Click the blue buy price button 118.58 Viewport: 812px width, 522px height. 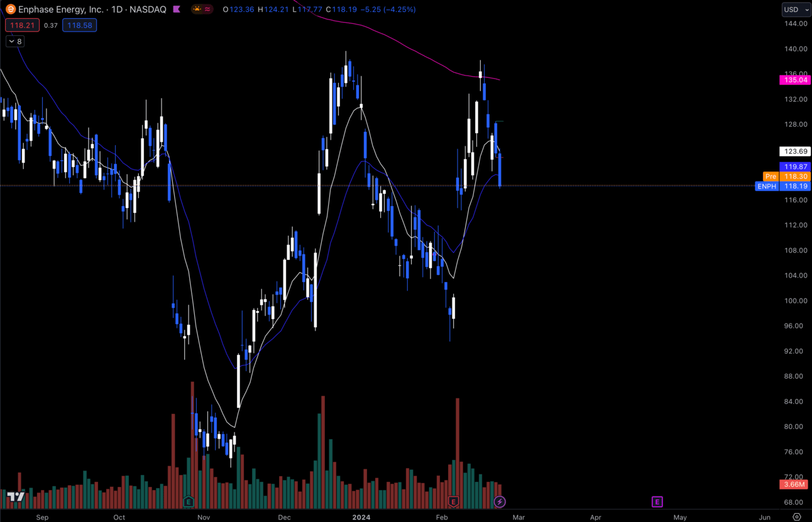coord(79,25)
